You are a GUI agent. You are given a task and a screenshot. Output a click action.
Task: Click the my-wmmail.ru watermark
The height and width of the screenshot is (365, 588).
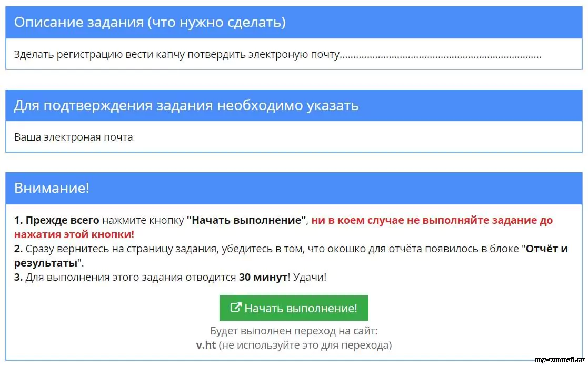(561, 360)
